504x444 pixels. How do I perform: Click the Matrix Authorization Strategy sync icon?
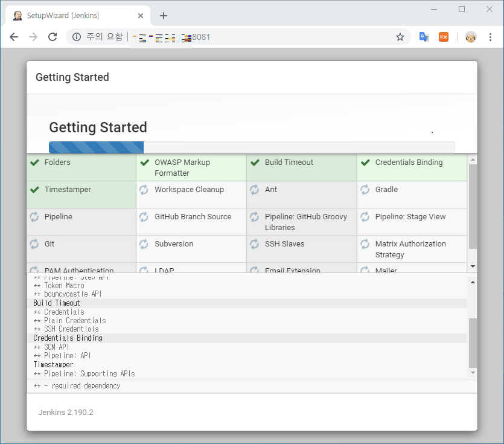[365, 244]
